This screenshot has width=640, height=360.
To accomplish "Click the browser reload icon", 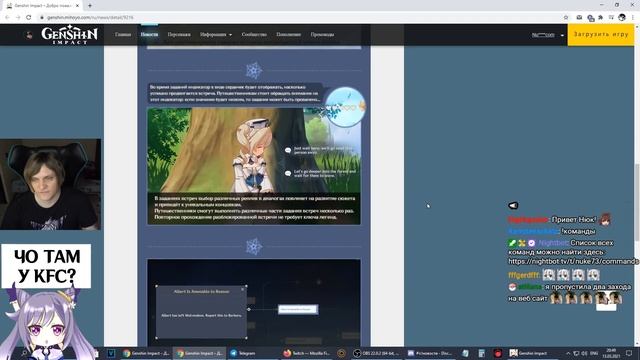I will point(29,17).
